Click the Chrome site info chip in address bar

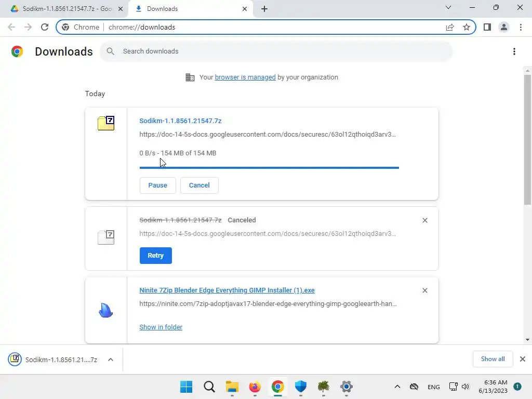[81, 27]
